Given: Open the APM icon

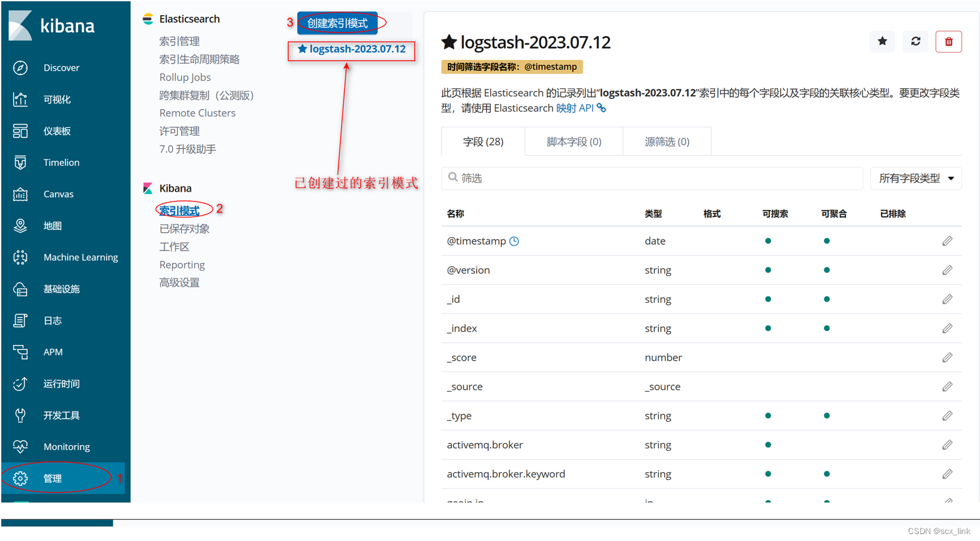Looking at the screenshot, I should 20,352.
